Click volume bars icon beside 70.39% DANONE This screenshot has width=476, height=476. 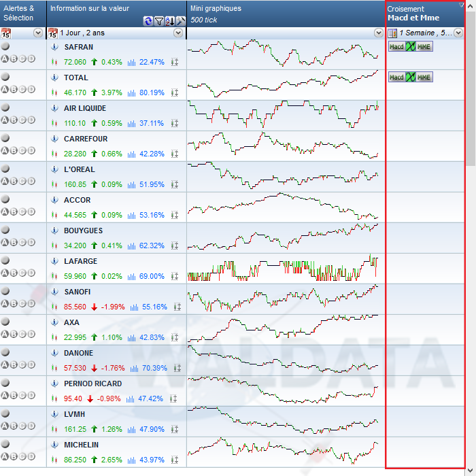tap(134, 369)
